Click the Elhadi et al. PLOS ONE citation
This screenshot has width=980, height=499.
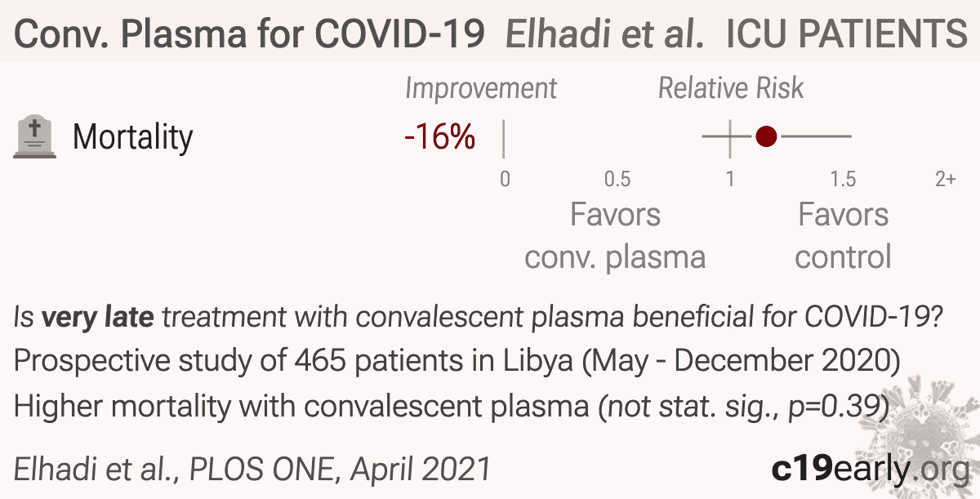point(252,470)
